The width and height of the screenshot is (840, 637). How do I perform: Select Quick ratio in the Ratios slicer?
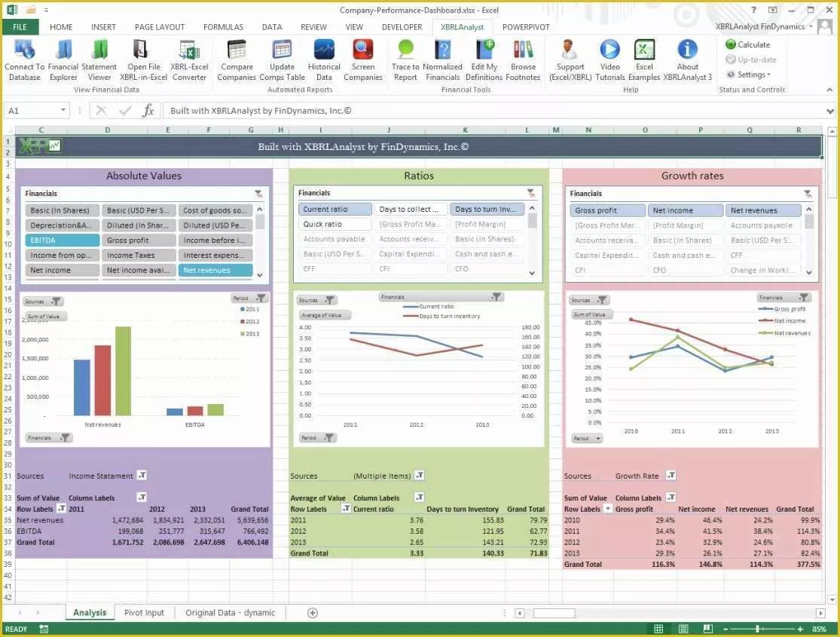(x=334, y=224)
